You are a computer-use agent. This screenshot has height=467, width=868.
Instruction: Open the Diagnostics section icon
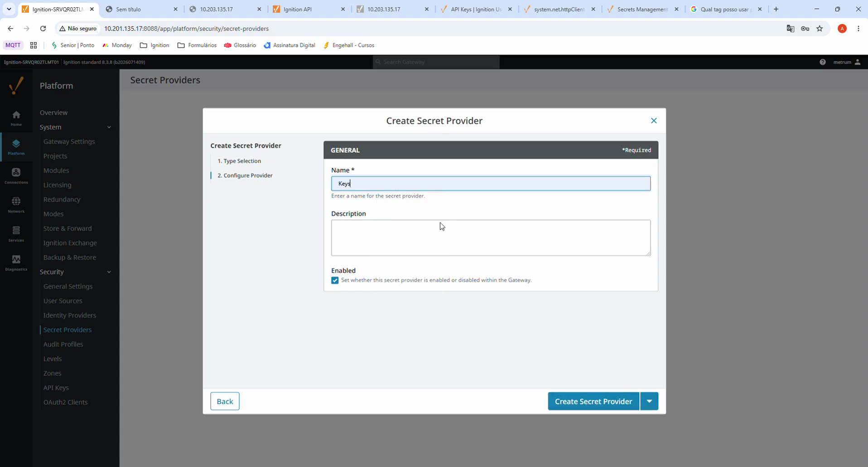click(x=16, y=263)
